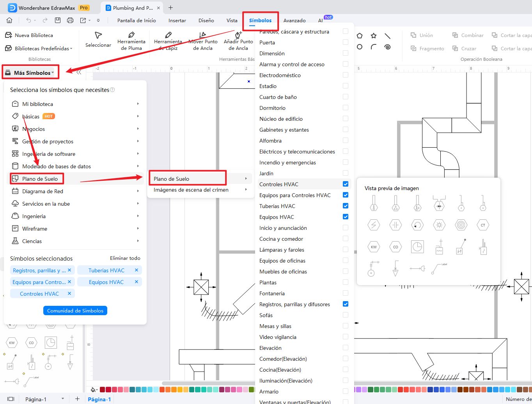This screenshot has height=404, width=532.
Task: Open Bibliotecas Predefinidas dropdown
Action: click(39, 48)
